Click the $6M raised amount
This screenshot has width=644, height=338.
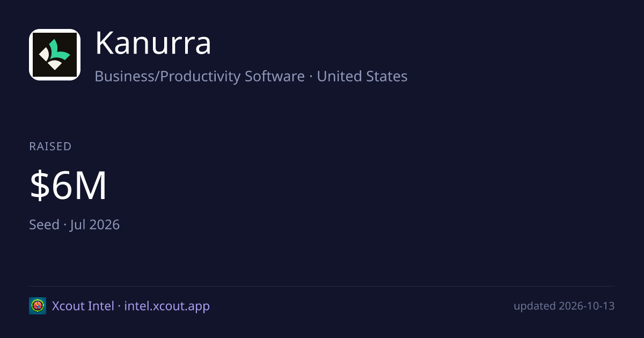click(68, 186)
